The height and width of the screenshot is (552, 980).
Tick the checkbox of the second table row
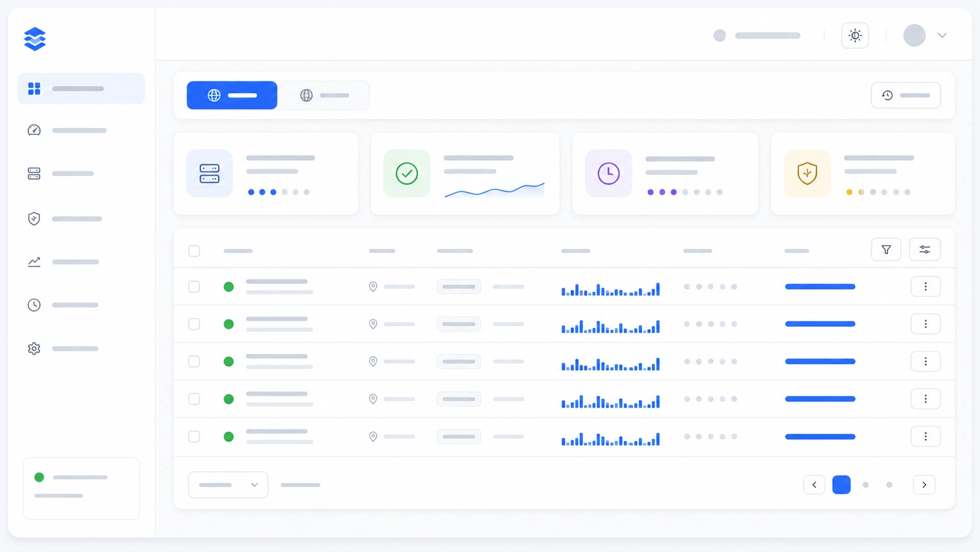[194, 324]
